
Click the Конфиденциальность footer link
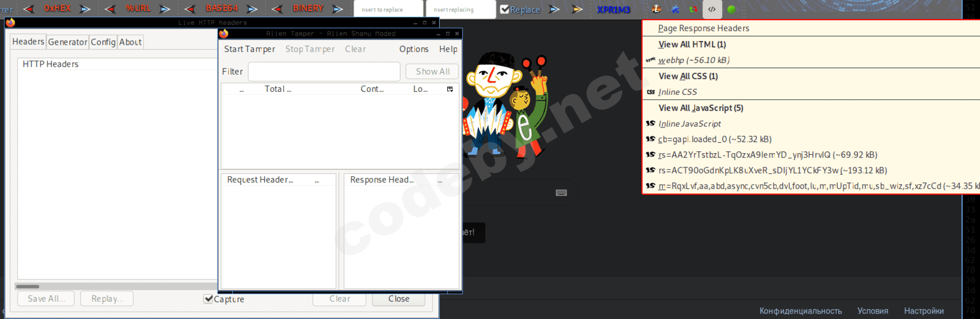point(801,311)
